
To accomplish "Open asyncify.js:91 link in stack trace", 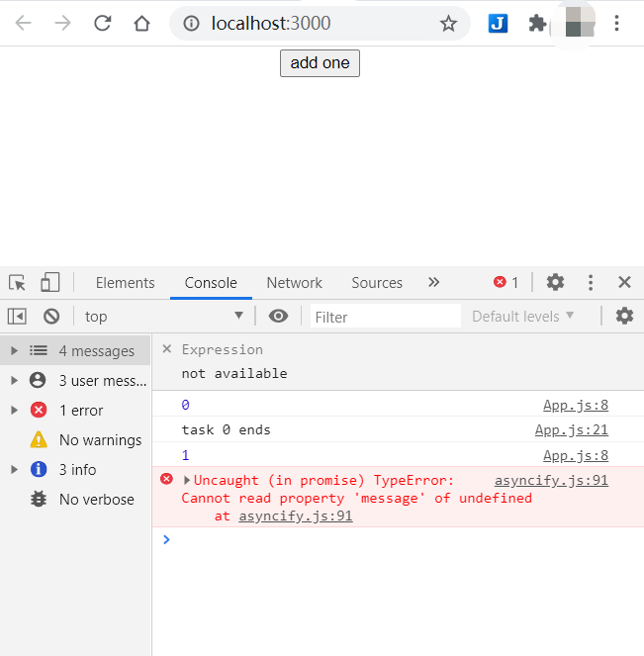I will (295, 515).
